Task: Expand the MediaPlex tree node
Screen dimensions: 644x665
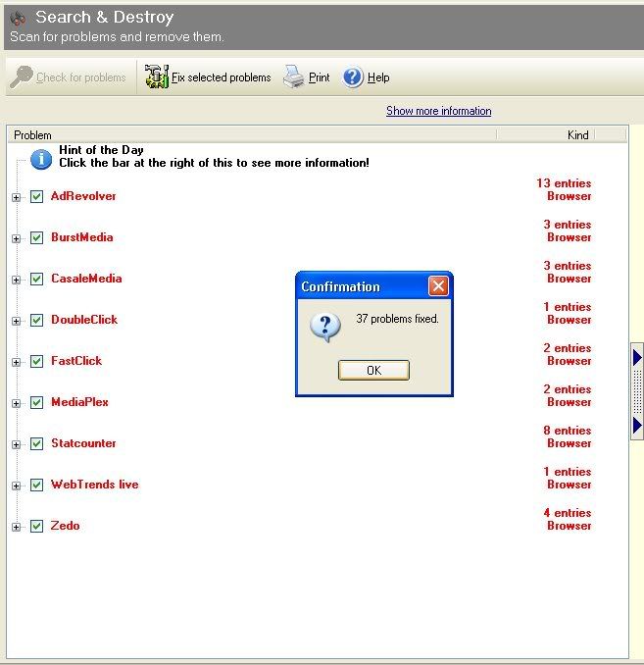Action: coord(16,403)
